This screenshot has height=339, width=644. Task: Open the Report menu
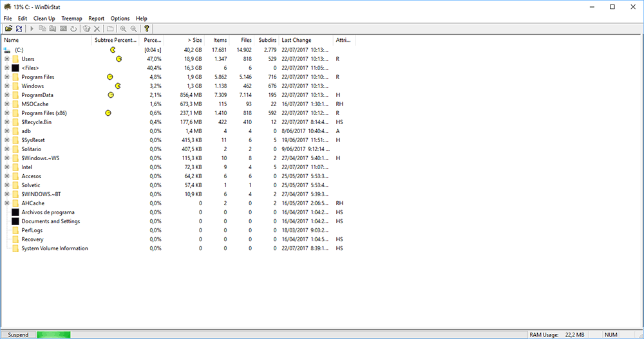pos(97,19)
